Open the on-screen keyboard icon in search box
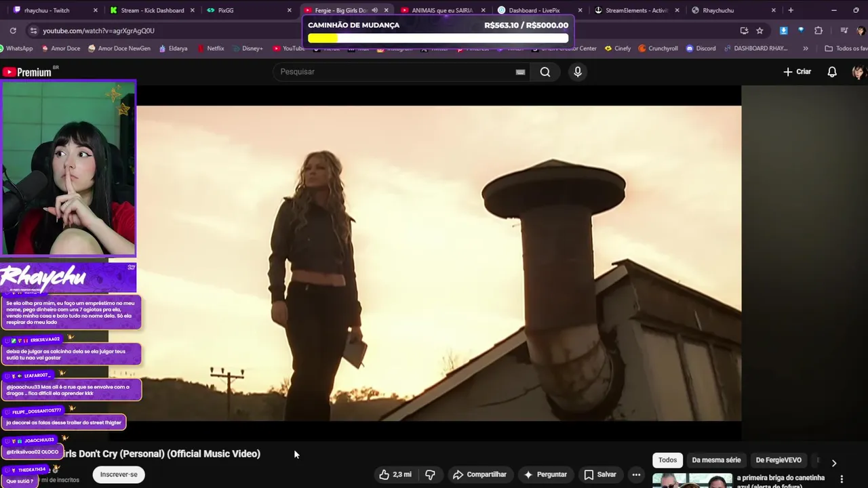 click(520, 72)
